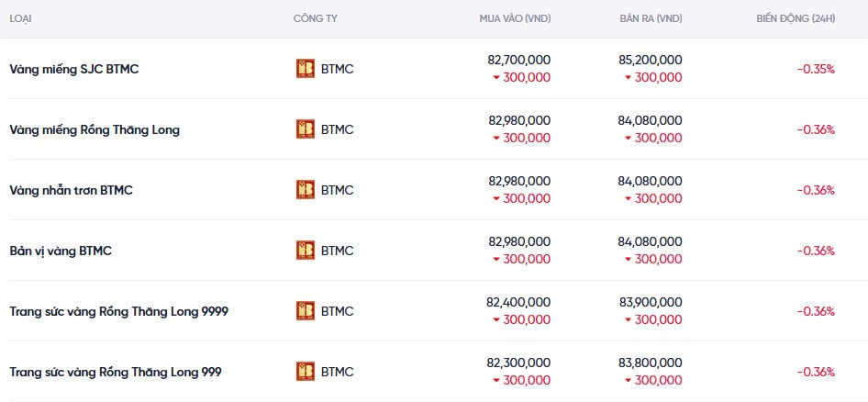This screenshot has height=402, width=868.
Task: Click red down arrow under 82,700,000 buy price
Action: point(496,78)
